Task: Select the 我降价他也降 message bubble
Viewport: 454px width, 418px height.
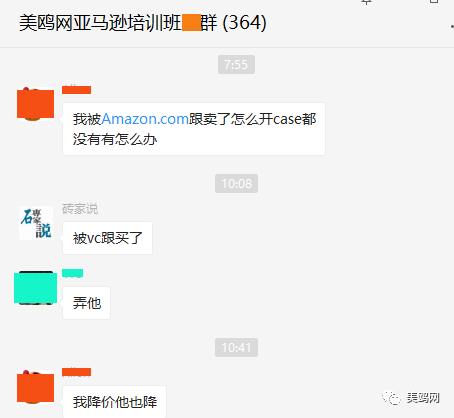Action: 114,402
